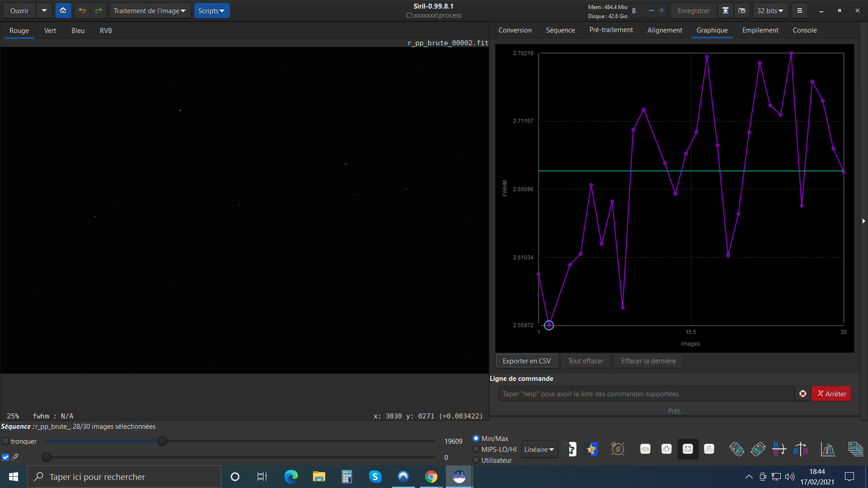
Task: Open the histogram transformation tool
Action: tap(828, 449)
